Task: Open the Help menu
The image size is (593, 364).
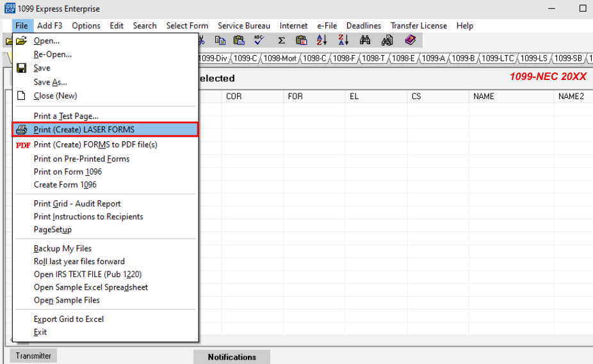Action: [464, 26]
